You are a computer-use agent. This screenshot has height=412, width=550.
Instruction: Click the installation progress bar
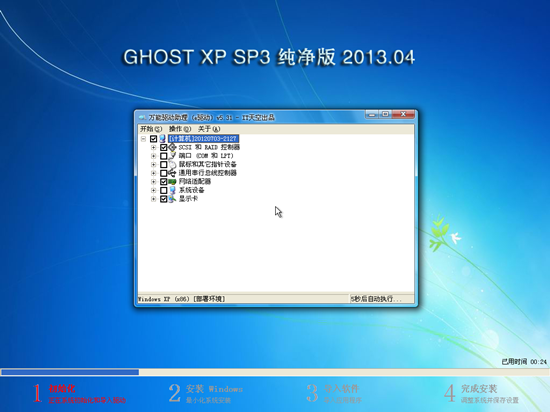point(275,372)
